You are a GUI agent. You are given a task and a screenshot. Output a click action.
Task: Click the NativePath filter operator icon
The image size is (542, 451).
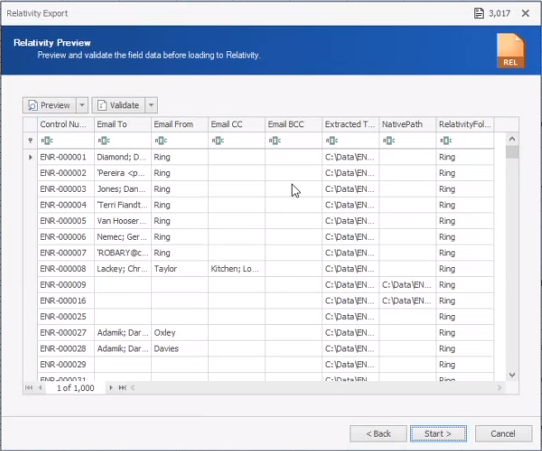point(389,140)
